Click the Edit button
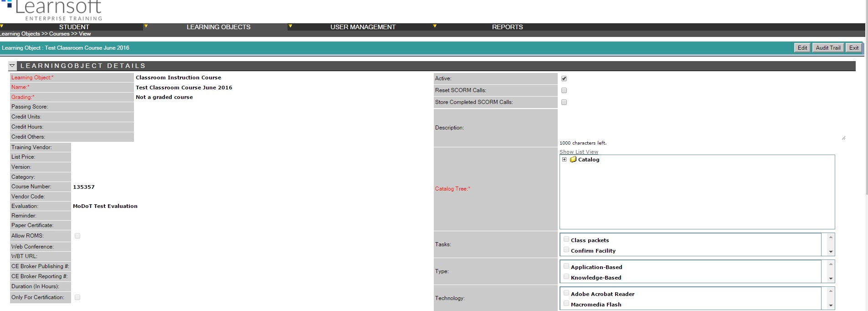 tap(802, 48)
